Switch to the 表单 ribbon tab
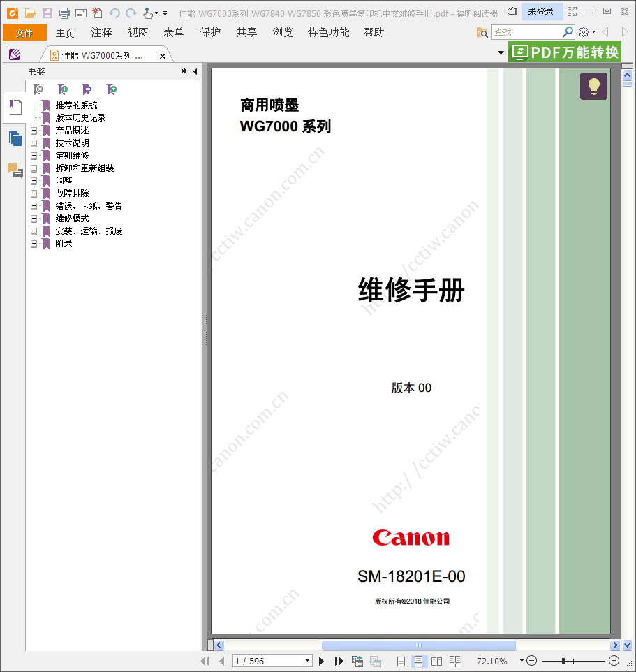 (x=174, y=33)
